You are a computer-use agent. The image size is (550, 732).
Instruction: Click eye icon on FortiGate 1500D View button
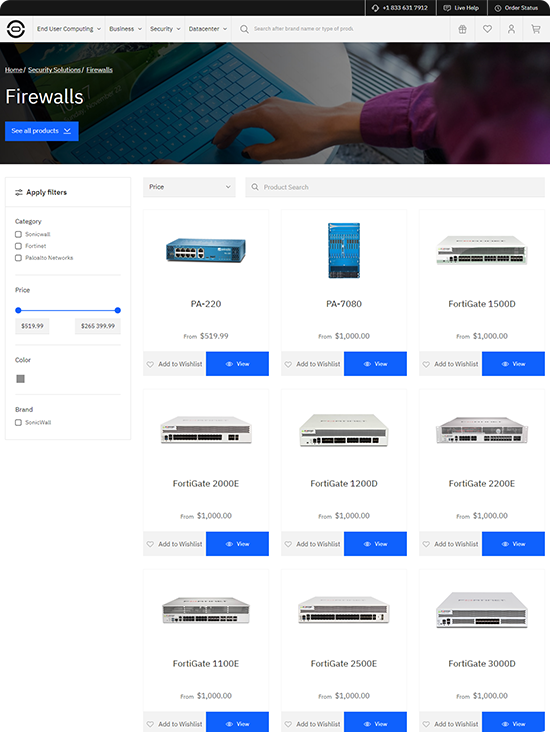[x=505, y=364]
